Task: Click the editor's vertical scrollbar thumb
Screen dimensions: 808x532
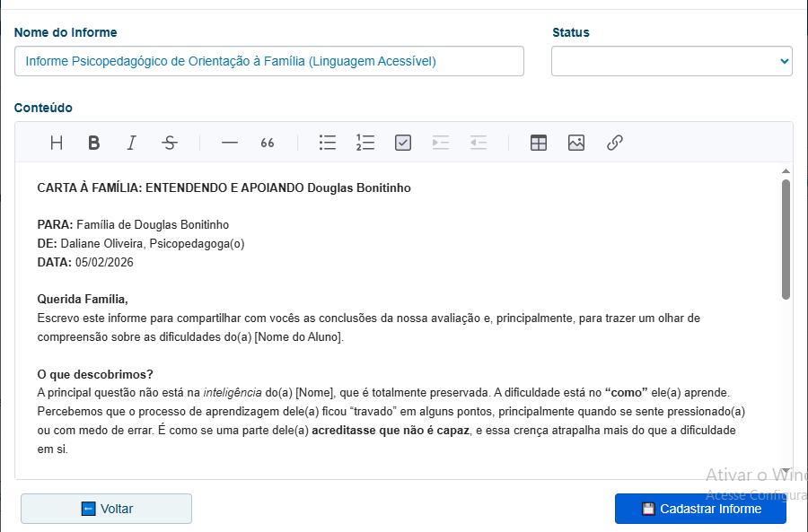Action: pos(786,238)
